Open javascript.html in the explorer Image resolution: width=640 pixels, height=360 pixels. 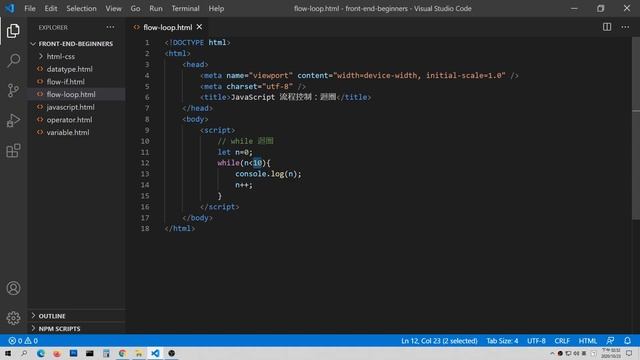click(76, 107)
